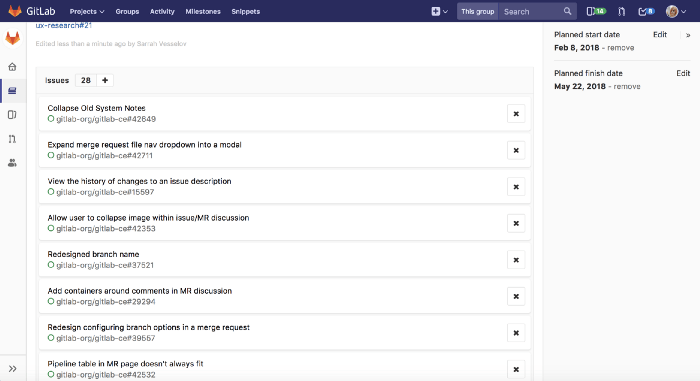Remove the May 22, 2018 finish date
The image size is (700, 381).
point(627,87)
